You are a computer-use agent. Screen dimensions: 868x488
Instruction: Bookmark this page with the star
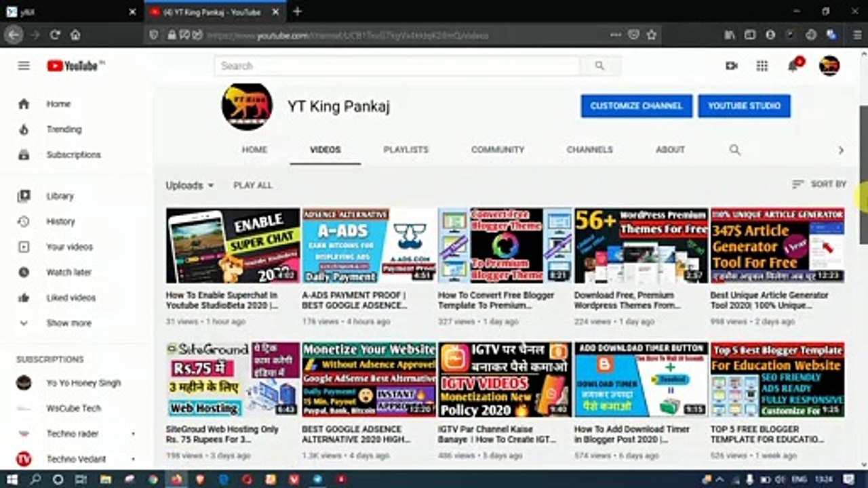click(x=652, y=35)
